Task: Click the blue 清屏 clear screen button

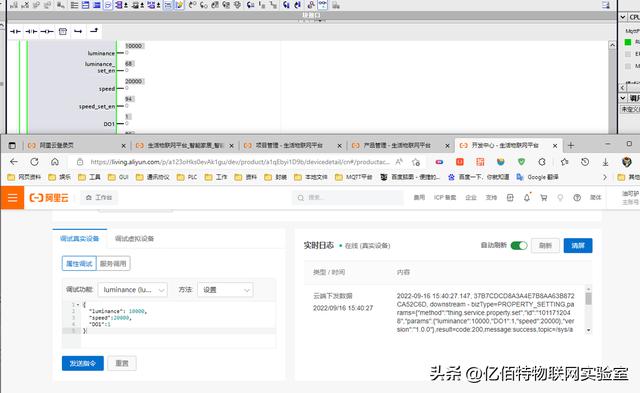Action: pyautogui.click(x=578, y=245)
